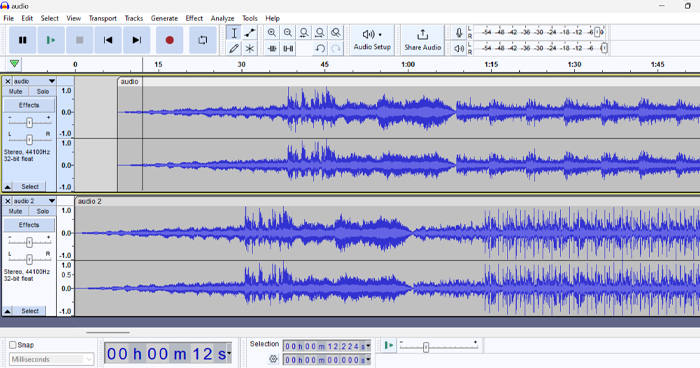This screenshot has height=368, width=700.
Task: Click the Share Audio button
Action: pyautogui.click(x=422, y=40)
